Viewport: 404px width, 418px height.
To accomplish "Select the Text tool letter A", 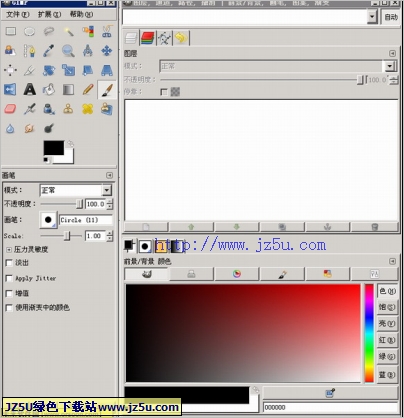I will click(30, 89).
